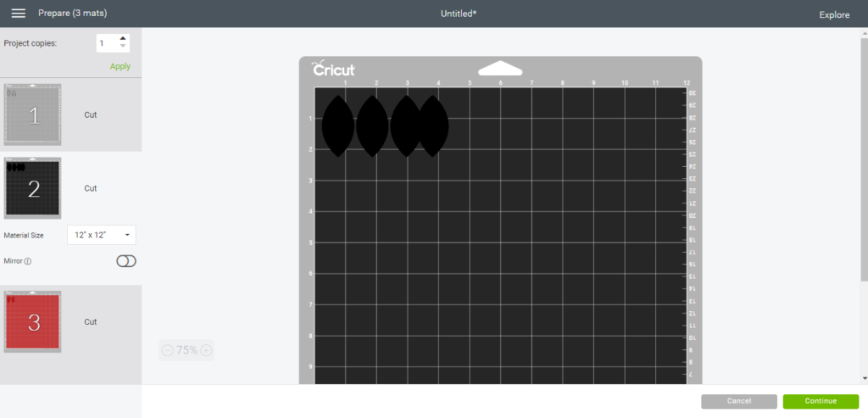The height and width of the screenshot is (418, 868).
Task: Open the Material Size dropdown
Action: pos(101,235)
